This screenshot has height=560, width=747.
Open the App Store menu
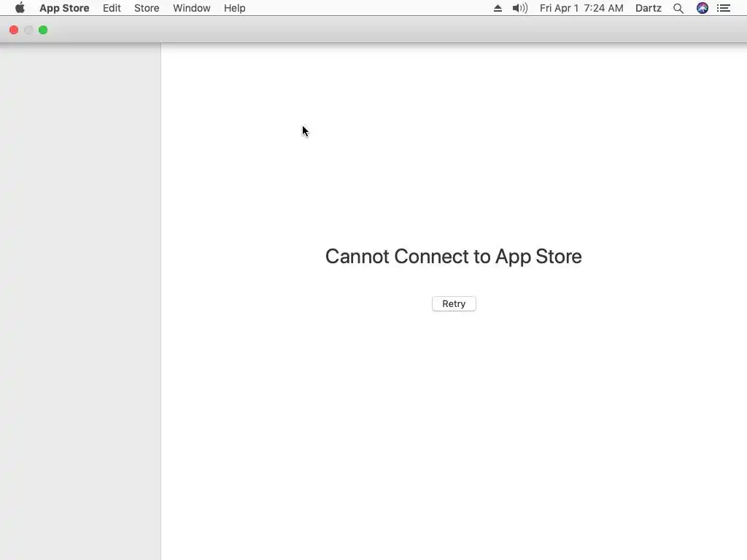point(64,8)
